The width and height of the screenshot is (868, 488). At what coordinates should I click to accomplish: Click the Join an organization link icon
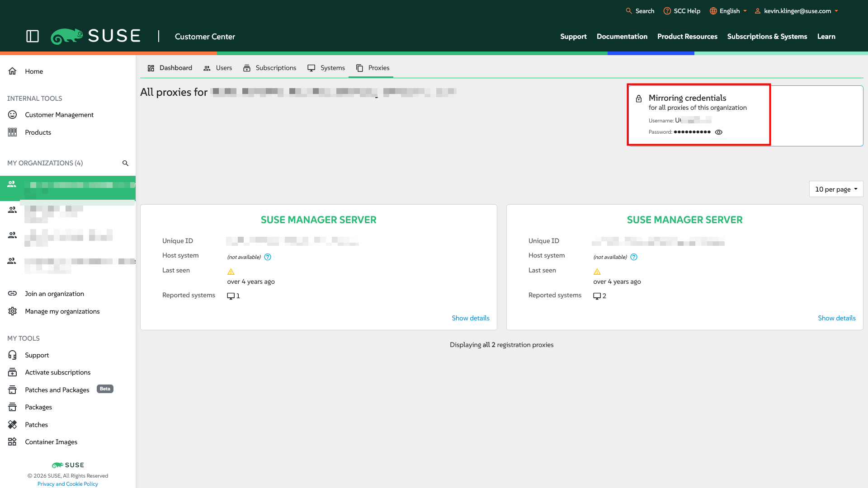pos(13,294)
